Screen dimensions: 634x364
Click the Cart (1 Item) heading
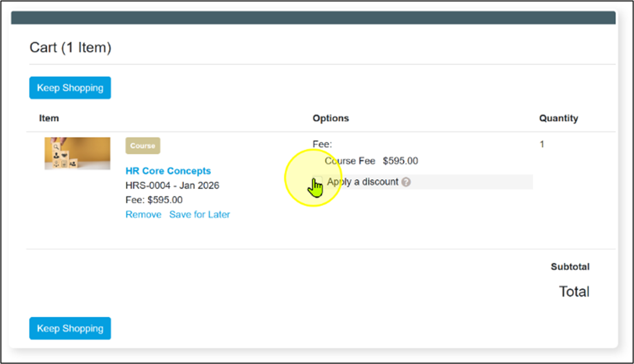coord(71,47)
